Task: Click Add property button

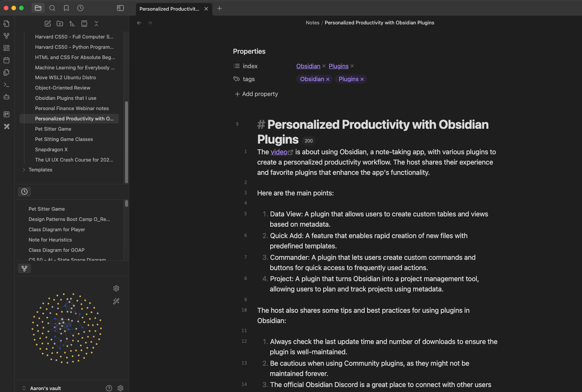Action: click(x=257, y=94)
